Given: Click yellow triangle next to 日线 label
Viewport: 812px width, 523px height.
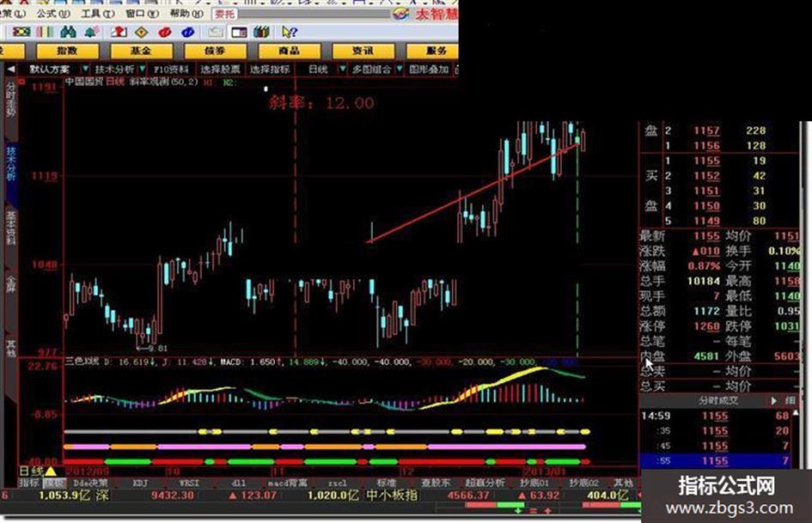Looking at the screenshot, I should click(x=51, y=471).
